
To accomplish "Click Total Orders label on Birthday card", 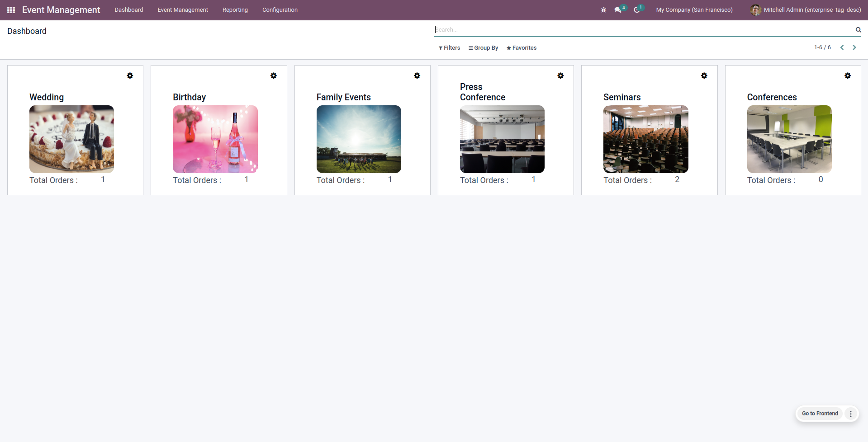I will (x=197, y=180).
